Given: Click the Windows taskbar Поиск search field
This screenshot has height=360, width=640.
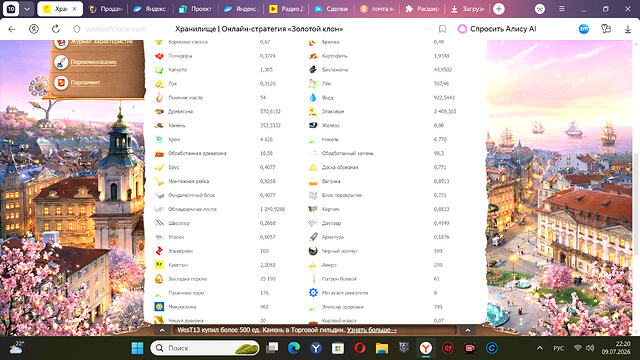Looking at the screenshot, I should [205, 348].
